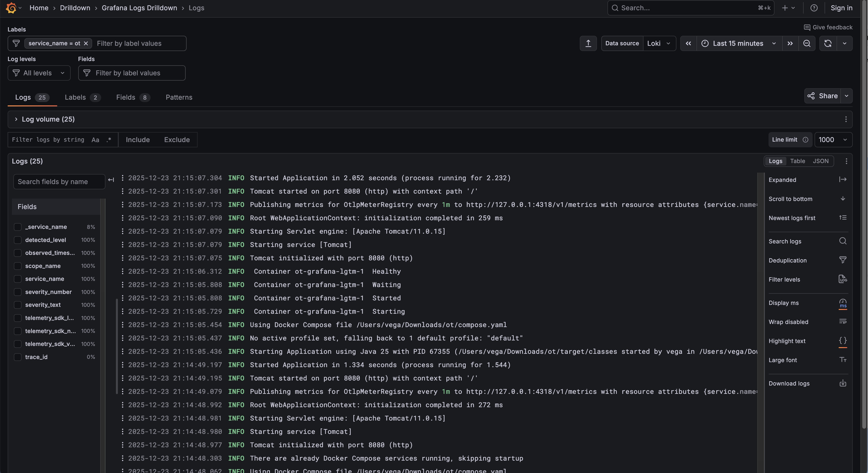Switch log view to JSON
The image size is (868, 473).
tap(821, 161)
